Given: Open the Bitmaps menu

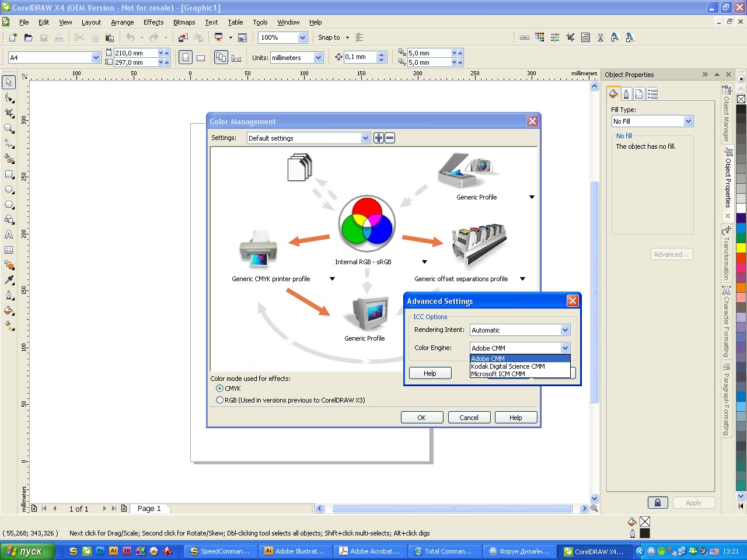Looking at the screenshot, I should coord(184,22).
